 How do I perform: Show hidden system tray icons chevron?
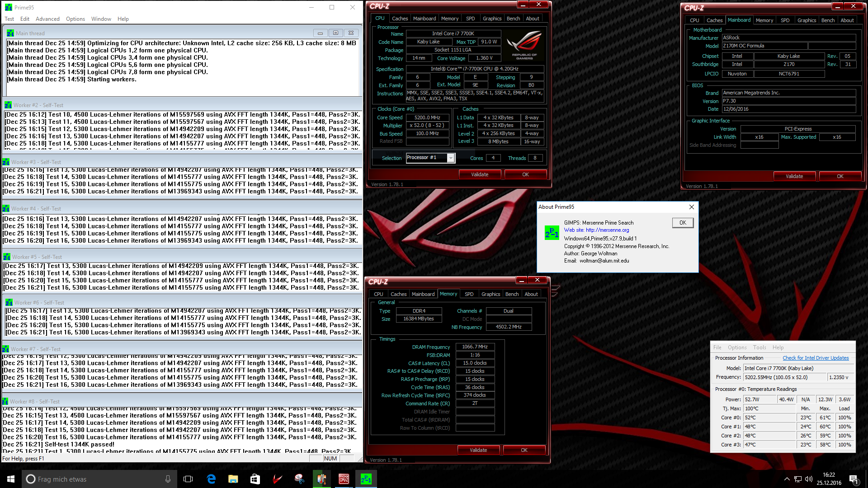tap(787, 479)
